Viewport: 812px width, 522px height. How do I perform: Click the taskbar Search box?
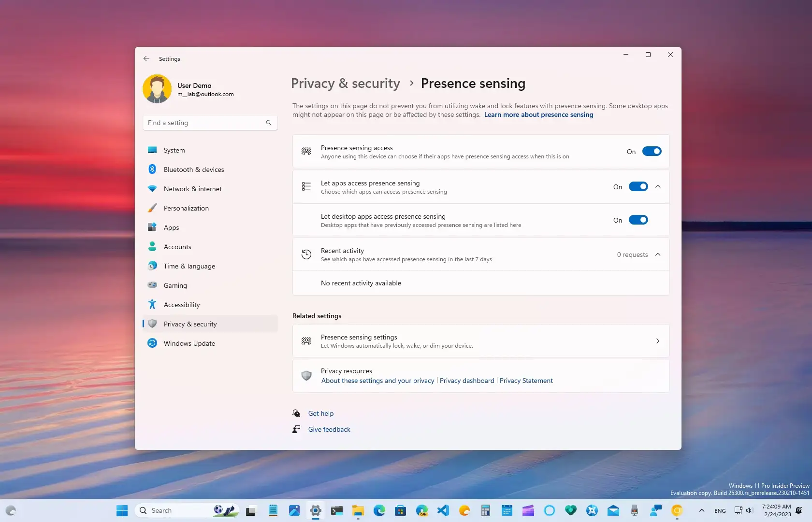(x=187, y=510)
